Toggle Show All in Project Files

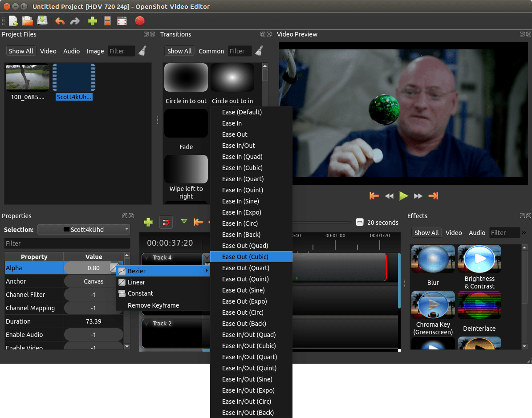[x=20, y=51]
